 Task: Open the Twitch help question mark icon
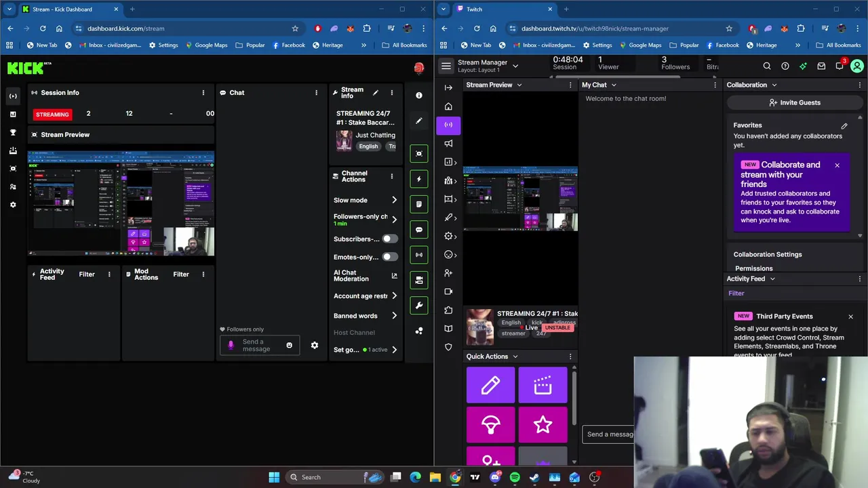[785, 66]
